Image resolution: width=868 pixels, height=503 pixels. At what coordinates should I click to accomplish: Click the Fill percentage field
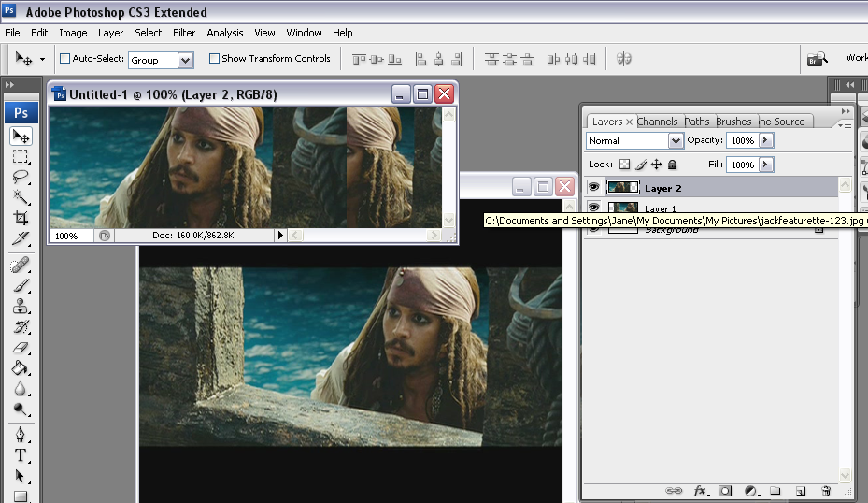(x=742, y=165)
